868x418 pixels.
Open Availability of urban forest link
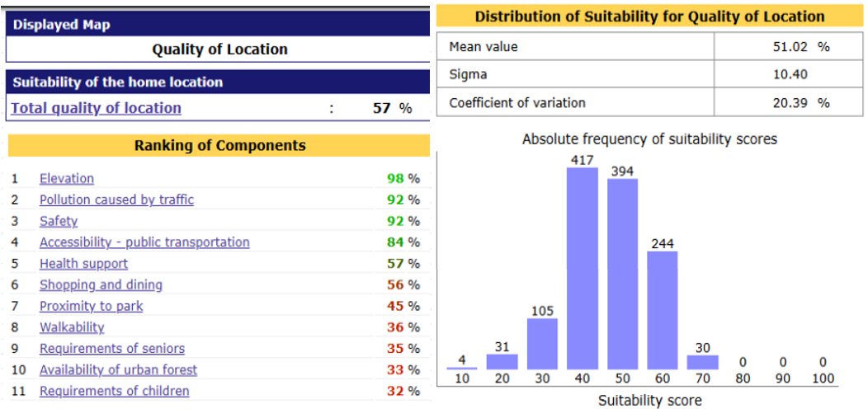[118, 370]
